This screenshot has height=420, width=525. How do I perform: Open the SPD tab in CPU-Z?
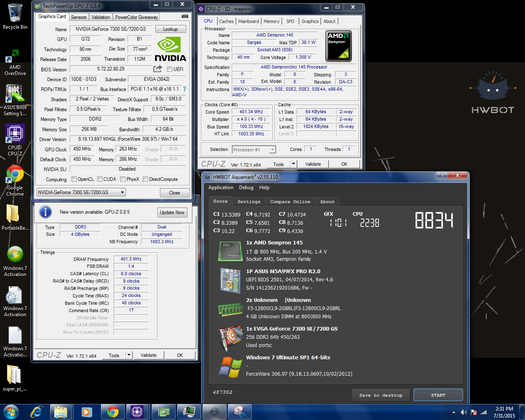290,21
